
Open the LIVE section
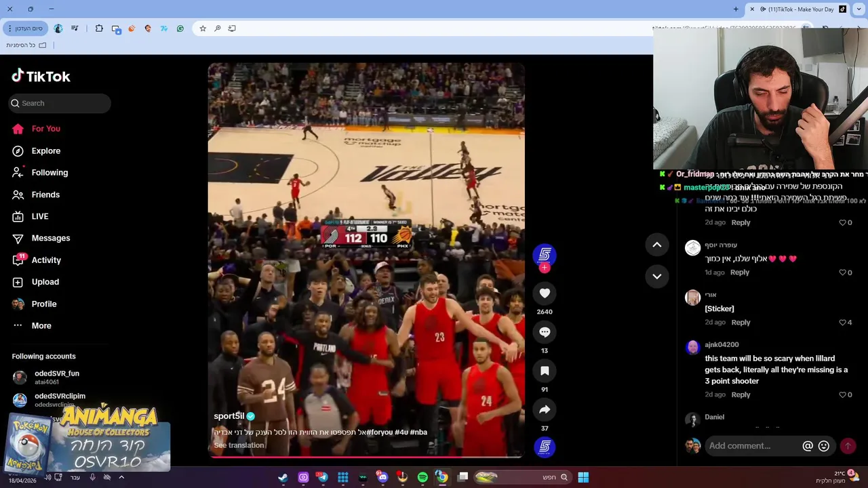click(x=40, y=216)
